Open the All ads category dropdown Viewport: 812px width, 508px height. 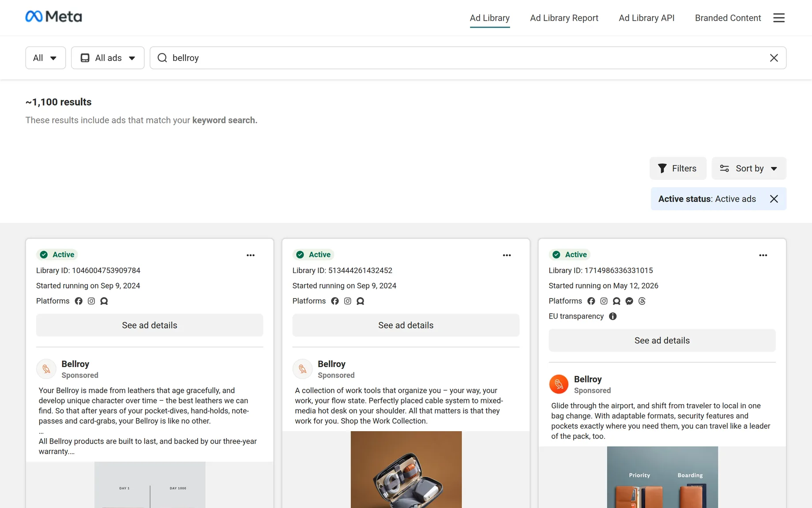pyautogui.click(x=108, y=58)
